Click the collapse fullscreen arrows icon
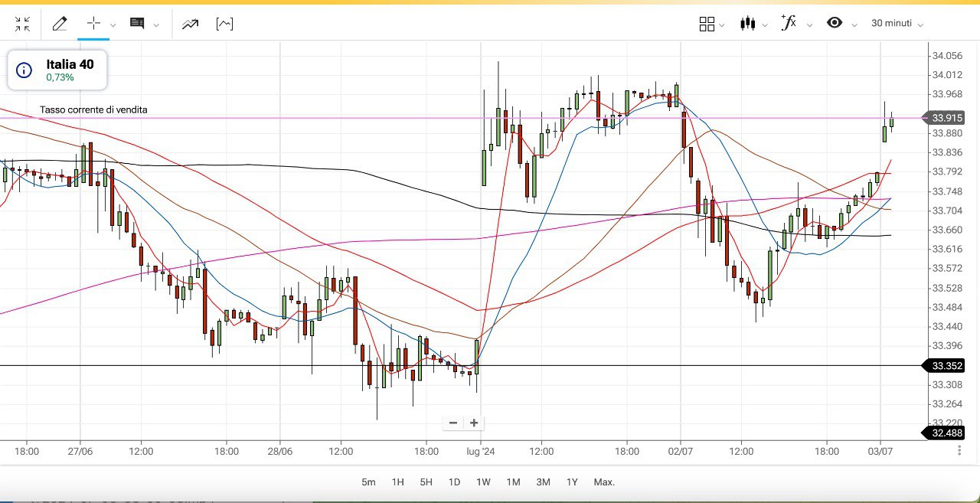The height and width of the screenshot is (503, 980). click(x=22, y=24)
